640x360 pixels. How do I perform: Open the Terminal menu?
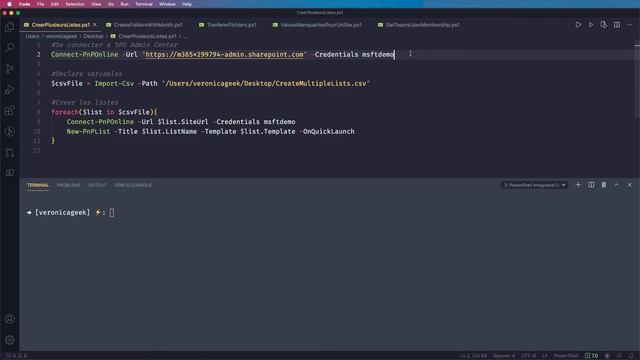[144, 4]
